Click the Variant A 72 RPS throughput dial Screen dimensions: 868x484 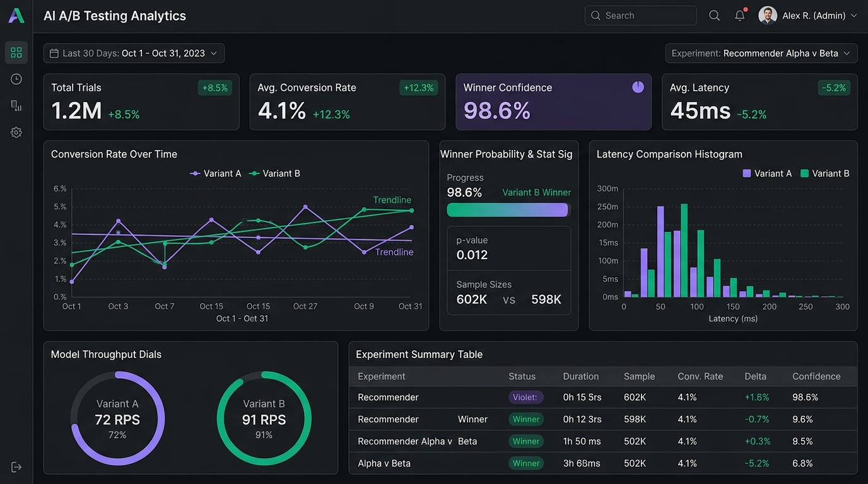click(x=117, y=418)
